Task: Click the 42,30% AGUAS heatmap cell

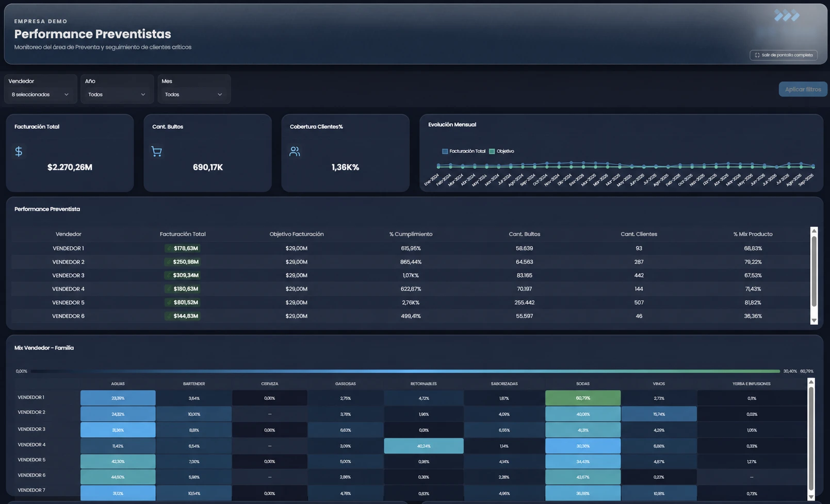Action: [118, 461]
